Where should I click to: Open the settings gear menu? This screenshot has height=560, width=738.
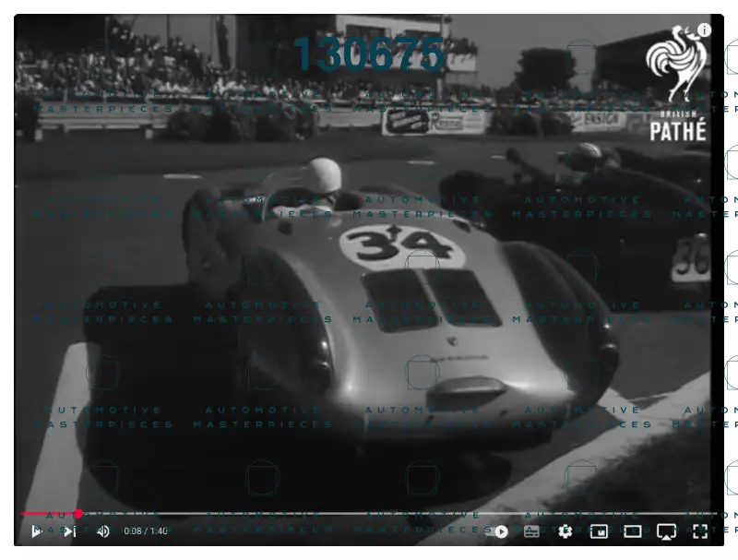click(565, 531)
